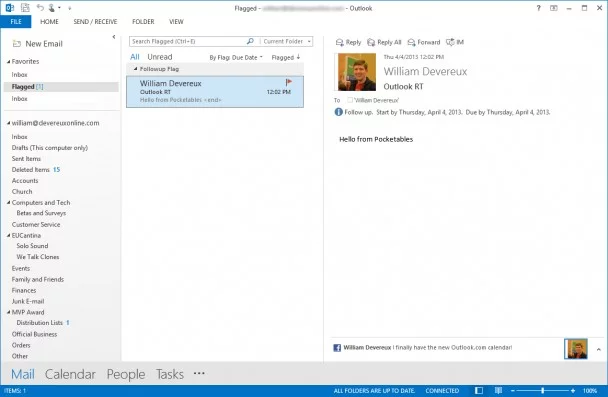Open the Family and Friends folder
Image resolution: width=608 pixels, height=397 pixels.
pos(38,279)
